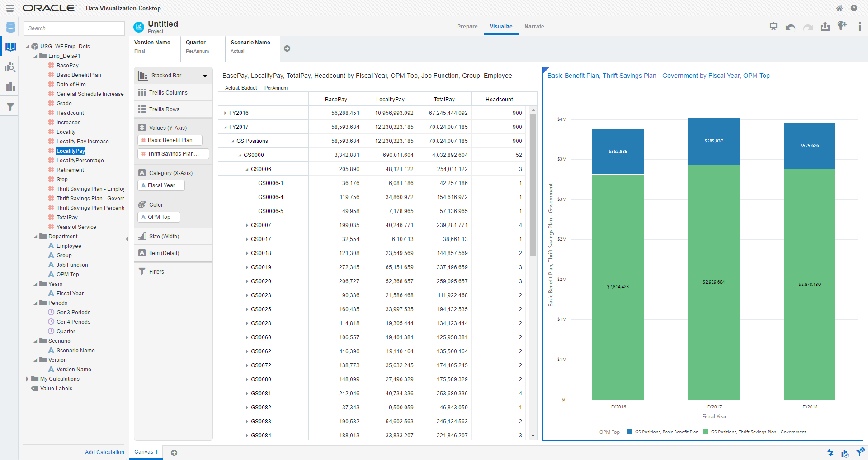Add a new filter with plus icon

pos(287,48)
